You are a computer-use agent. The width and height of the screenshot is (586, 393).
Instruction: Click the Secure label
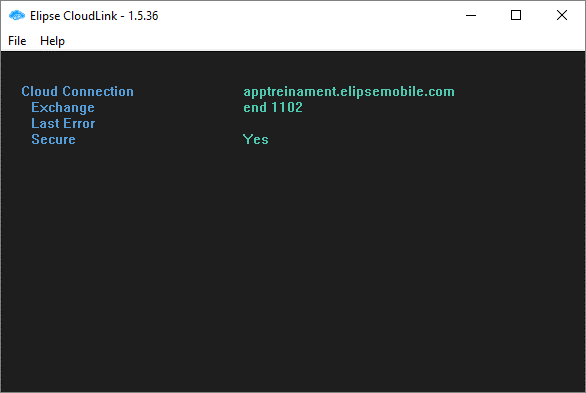pyautogui.click(x=53, y=140)
